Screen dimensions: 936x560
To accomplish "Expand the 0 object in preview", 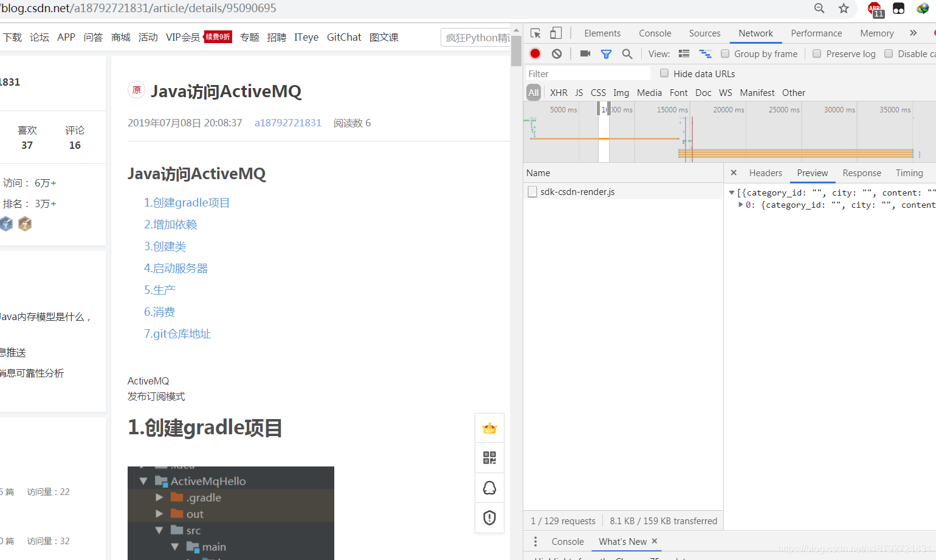I will [740, 205].
